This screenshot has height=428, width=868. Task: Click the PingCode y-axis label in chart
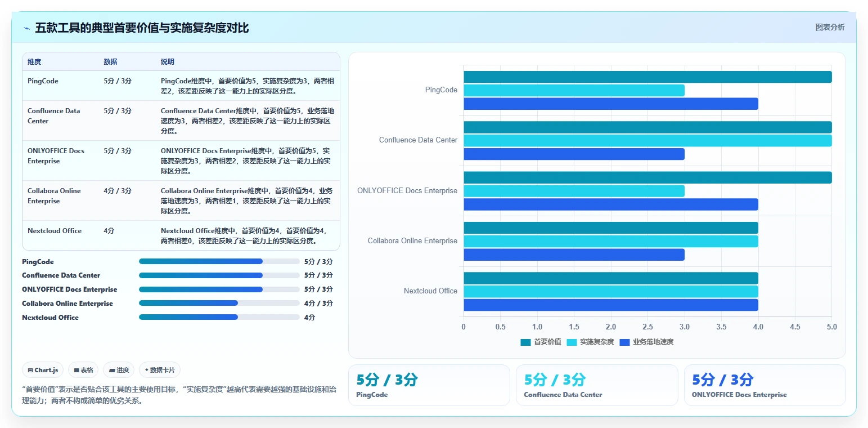(x=441, y=90)
